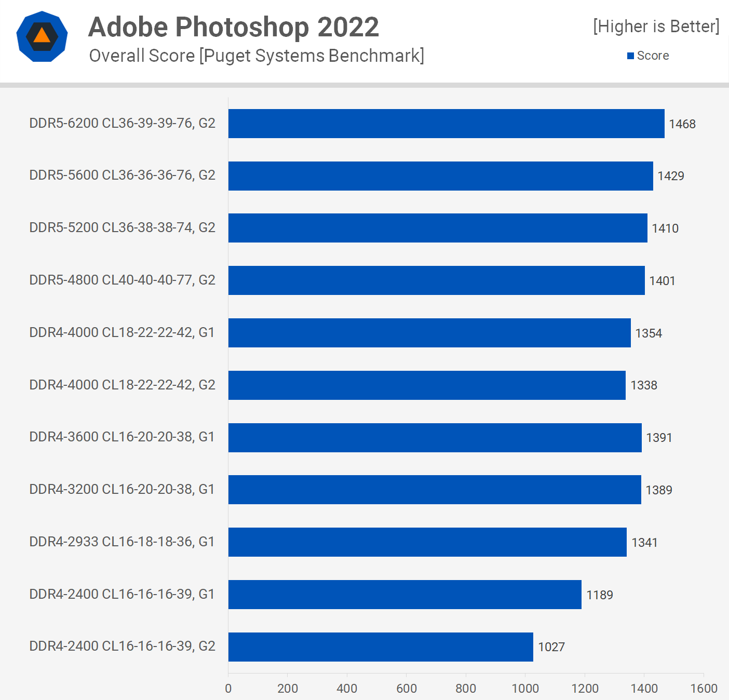Click the blue Score legend square
The height and width of the screenshot is (700, 729).
pyautogui.click(x=630, y=56)
